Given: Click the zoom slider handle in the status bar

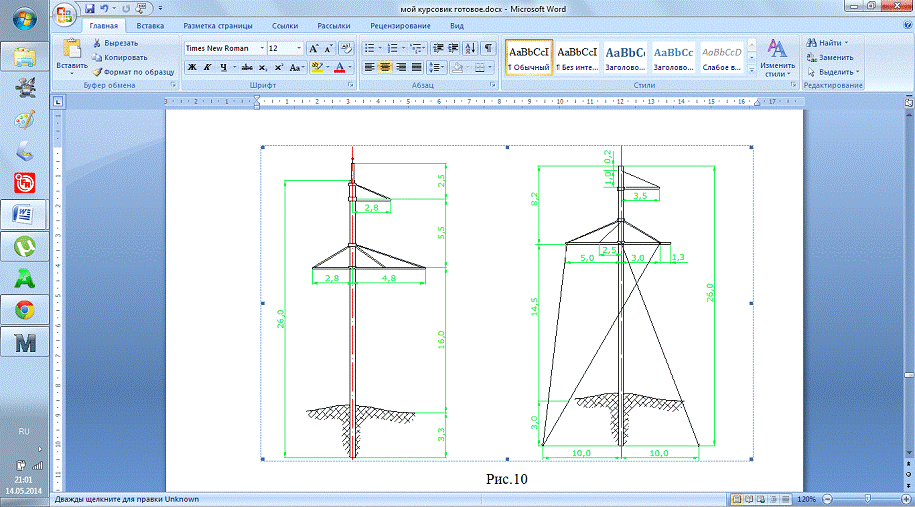Looking at the screenshot, I should [866, 498].
